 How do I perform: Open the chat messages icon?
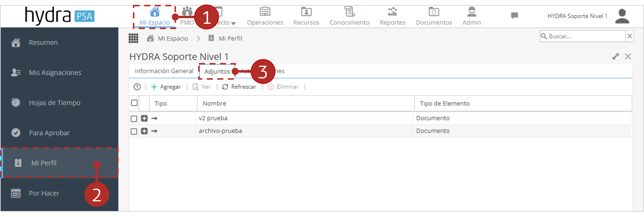tap(514, 15)
